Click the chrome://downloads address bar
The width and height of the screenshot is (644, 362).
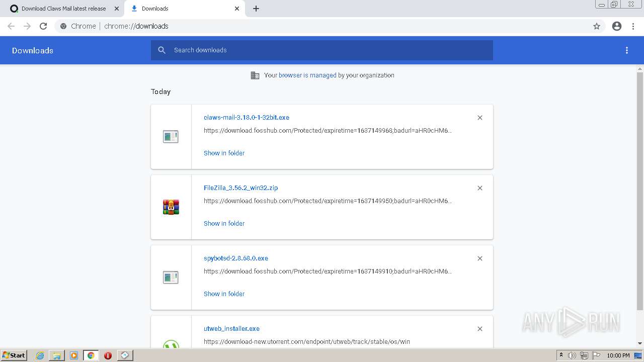[322, 26]
